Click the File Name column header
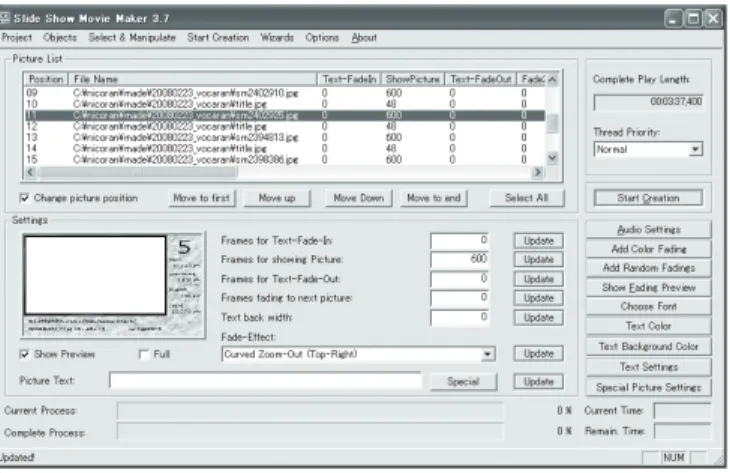The height and width of the screenshot is (473, 730). pos(193,80)
